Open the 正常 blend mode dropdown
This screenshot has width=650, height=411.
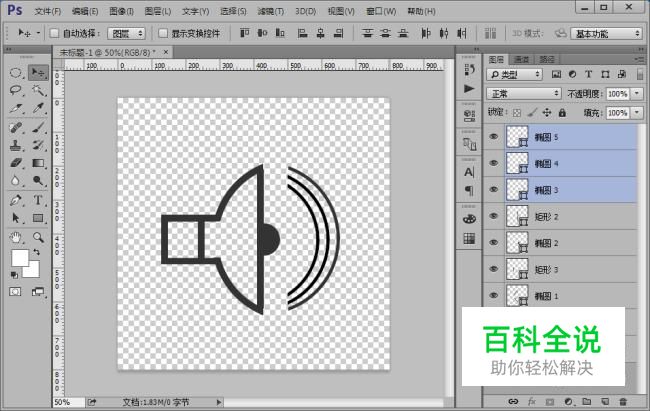[x=524, y=94]
